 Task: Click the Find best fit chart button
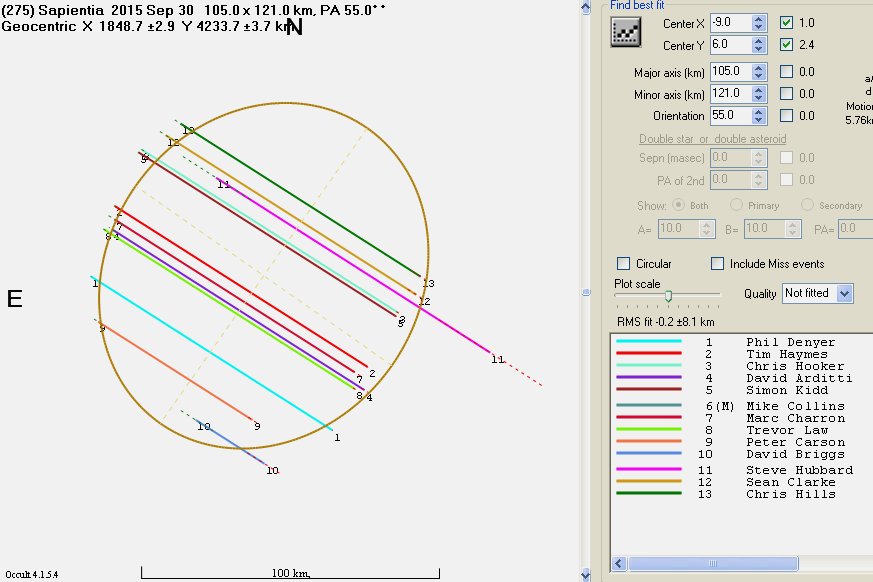626,32
